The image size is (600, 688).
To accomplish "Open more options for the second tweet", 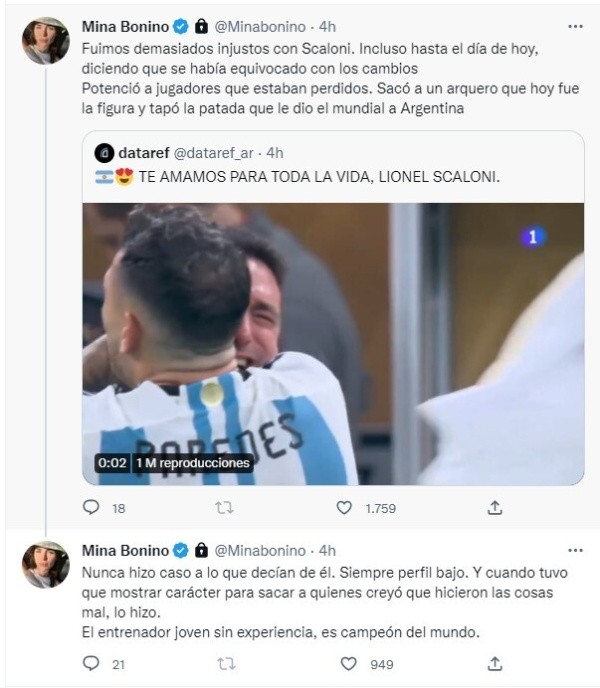I will [575, 551].
